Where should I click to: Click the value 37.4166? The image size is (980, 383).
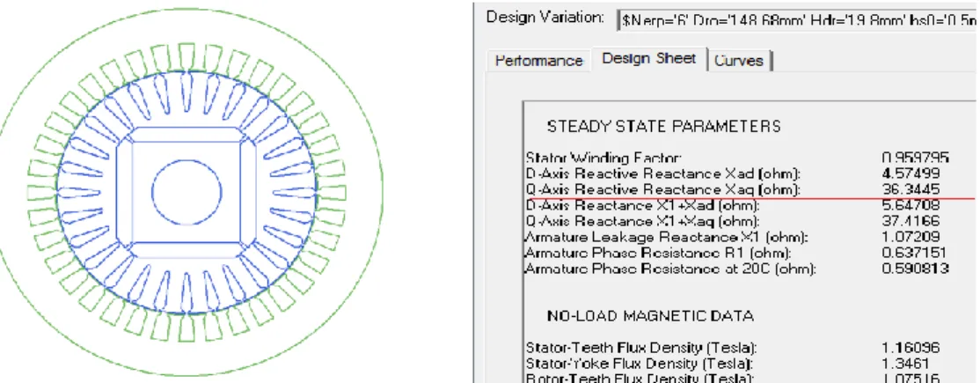(911, 221)
